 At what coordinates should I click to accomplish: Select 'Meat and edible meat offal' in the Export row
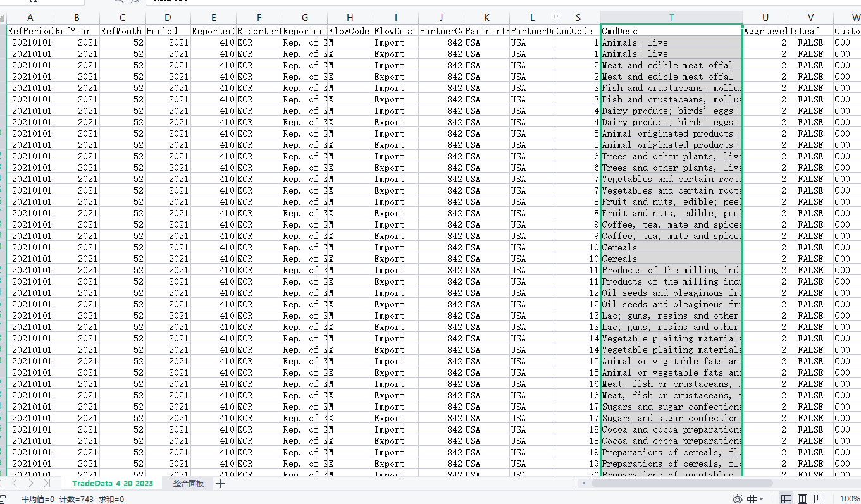(x=671, y=77)
